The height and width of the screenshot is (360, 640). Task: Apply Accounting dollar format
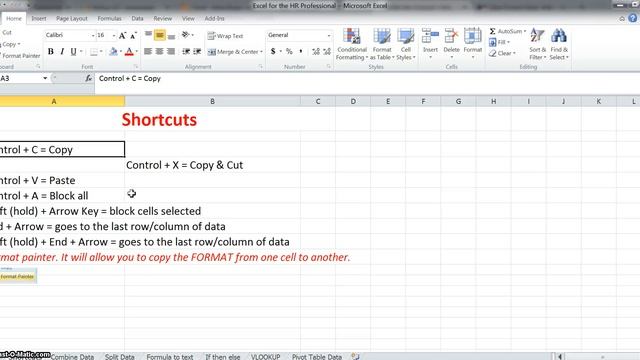point(273,51)
